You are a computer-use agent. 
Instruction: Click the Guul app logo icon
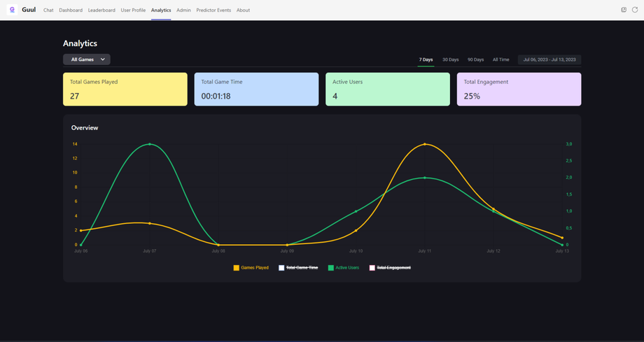(x=13, y=10)
